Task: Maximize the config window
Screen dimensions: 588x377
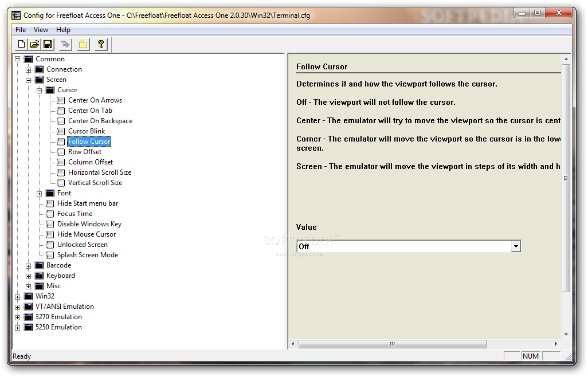Action: tap(538, 13)
